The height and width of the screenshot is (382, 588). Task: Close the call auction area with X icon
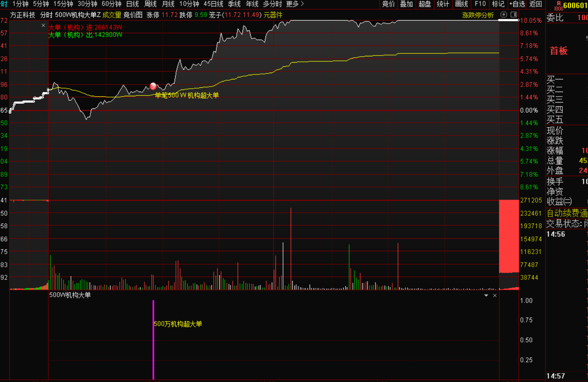(x=43, y=26)
